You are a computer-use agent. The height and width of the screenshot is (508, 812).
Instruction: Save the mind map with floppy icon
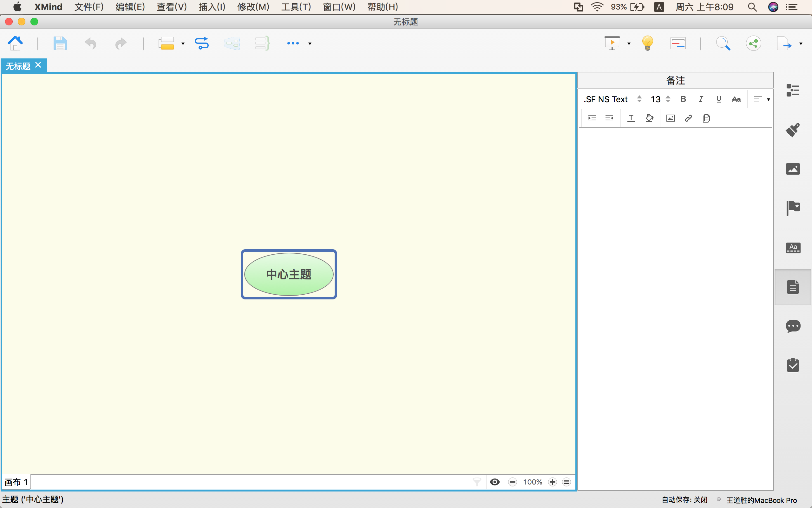tap(60, 43)
